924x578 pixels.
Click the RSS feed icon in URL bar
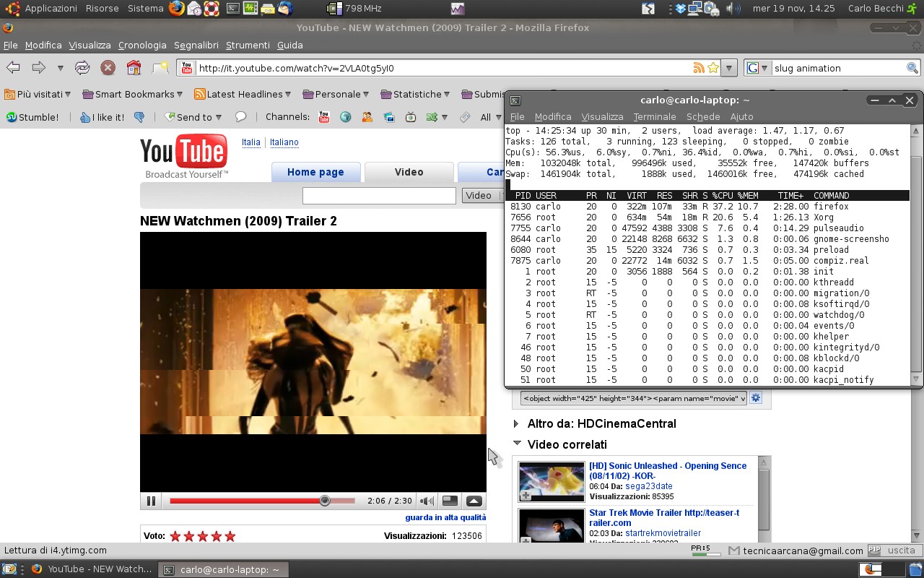click(x=698, y=68)
